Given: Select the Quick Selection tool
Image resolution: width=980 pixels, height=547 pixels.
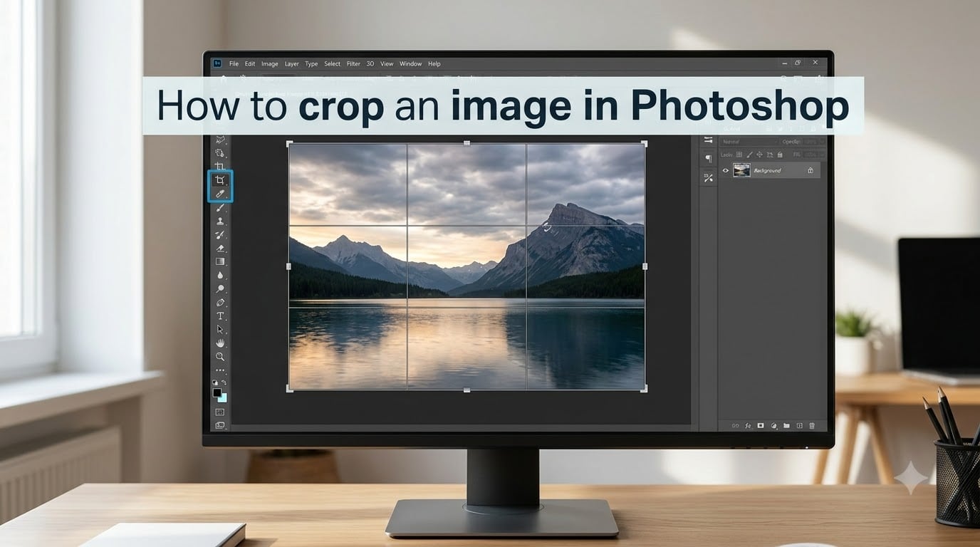Looking at the screenshot, I should 220,153.
